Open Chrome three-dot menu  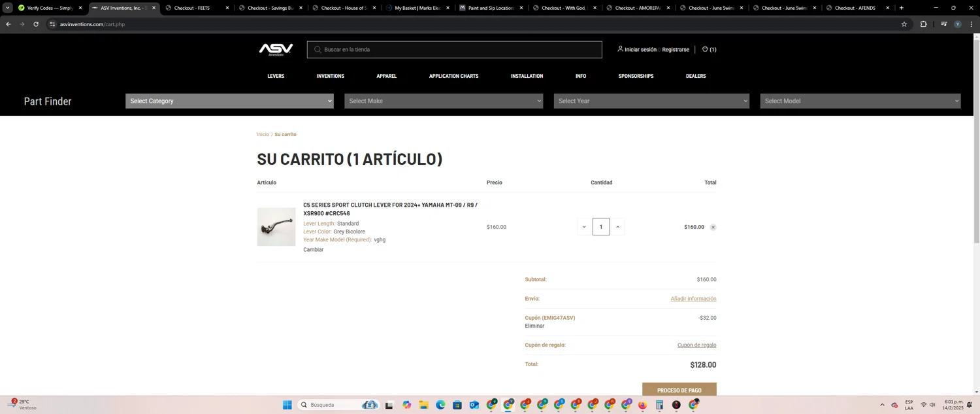[x=972, y=24]
